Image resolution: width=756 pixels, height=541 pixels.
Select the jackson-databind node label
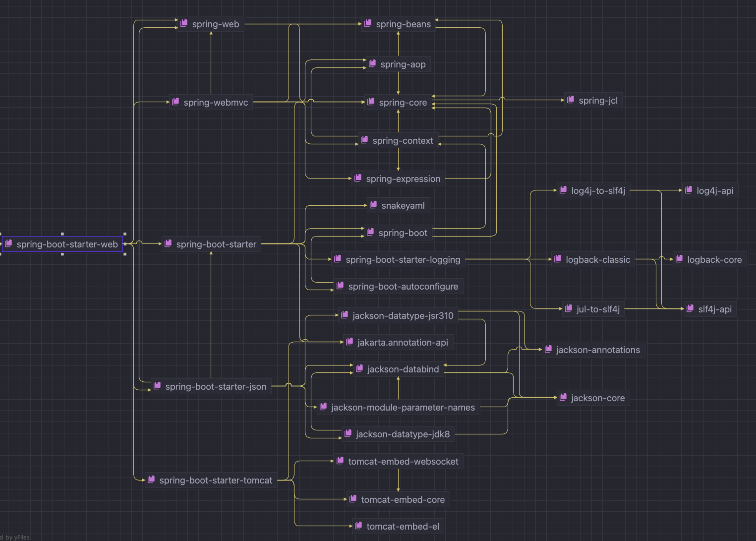(403, 369)
